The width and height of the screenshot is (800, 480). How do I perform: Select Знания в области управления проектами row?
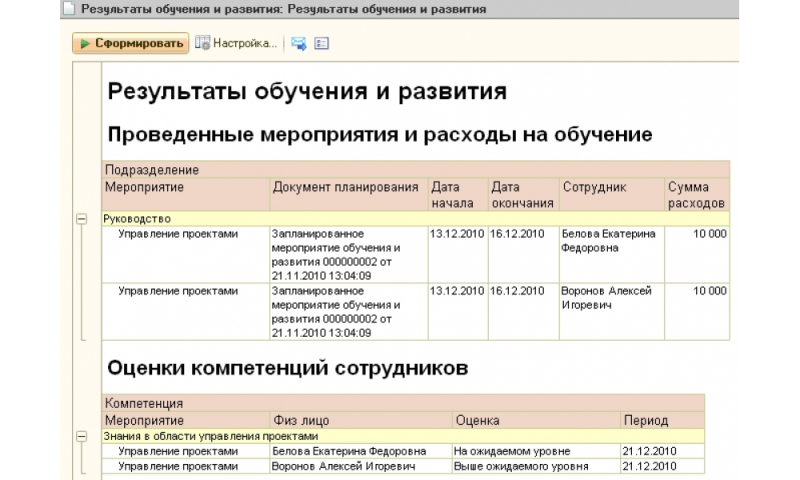pos(211,436)
